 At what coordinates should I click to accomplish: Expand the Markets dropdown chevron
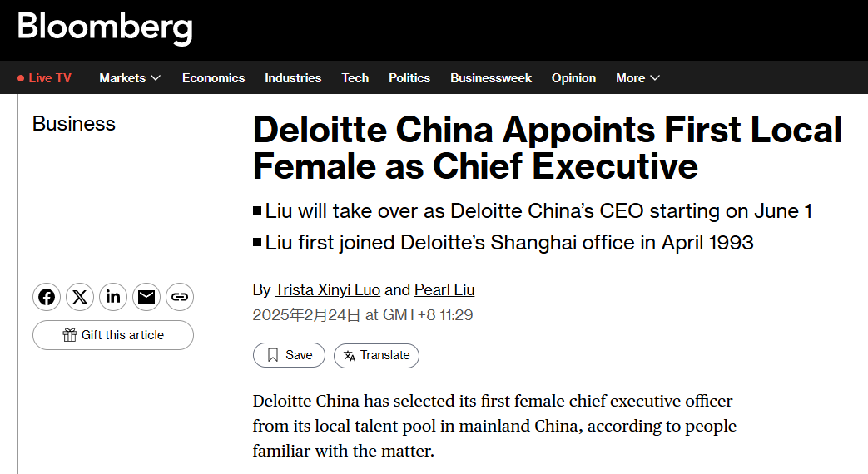coord(156,78)
